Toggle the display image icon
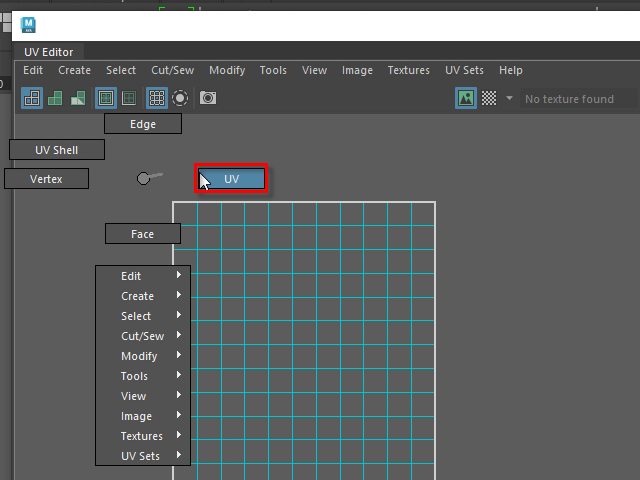Image resolution: width=640 pixels, height=480 pixels. point(466,98)
